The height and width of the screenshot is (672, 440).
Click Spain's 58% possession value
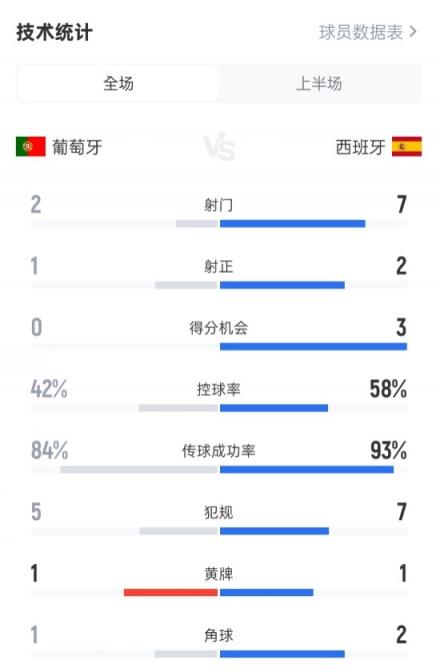click(x=388, y=389)
